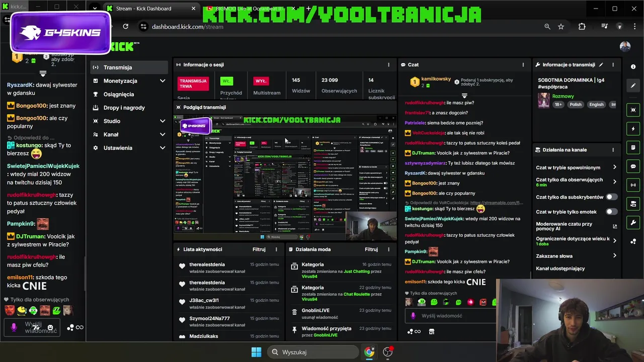Toggle Czat tylko dla subskrybentów switch
This screenshot has height=362, width=644.
pyautogui.click(x=611, y=197)
